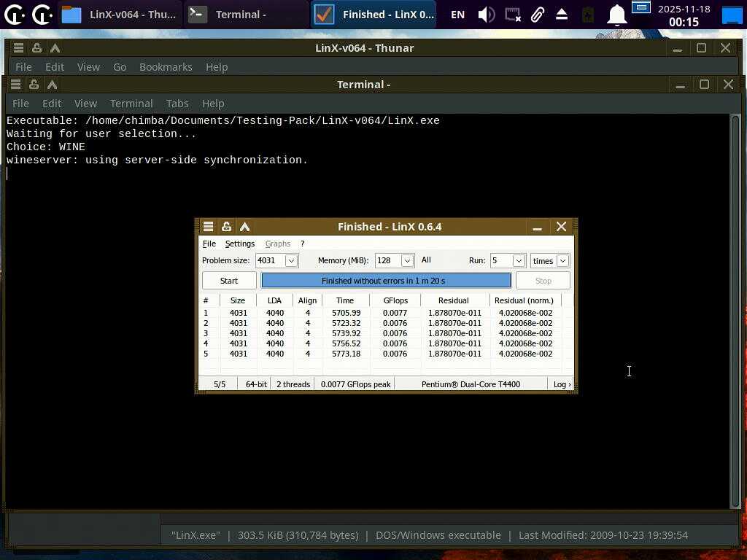Click the All memory button
This screenshot has width=747, height=560.
[x=426, y=260]
